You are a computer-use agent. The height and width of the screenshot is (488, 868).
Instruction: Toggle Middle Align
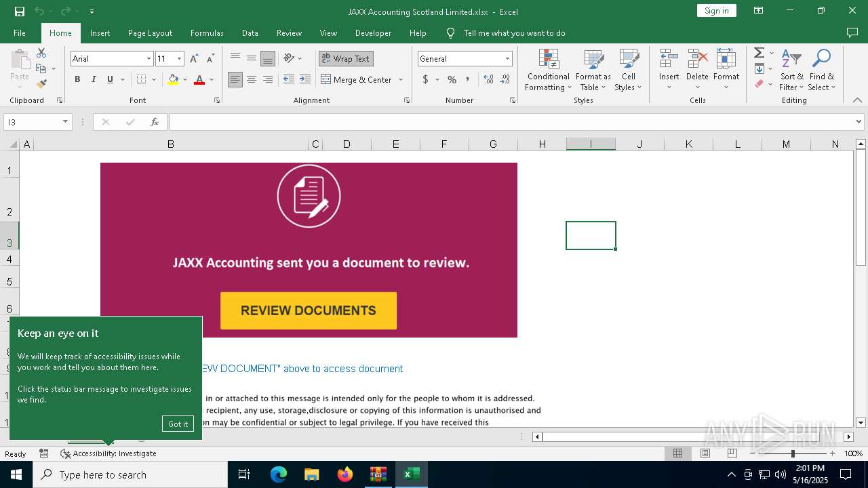point(252,58)
